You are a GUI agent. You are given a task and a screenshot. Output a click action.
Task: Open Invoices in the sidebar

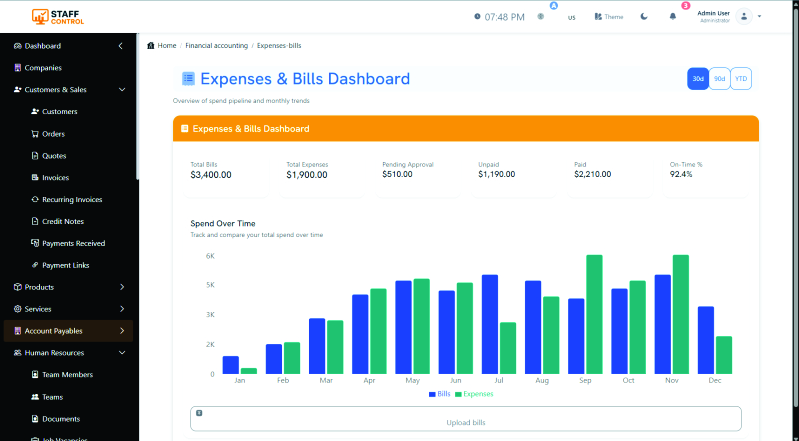coord(55,178)
